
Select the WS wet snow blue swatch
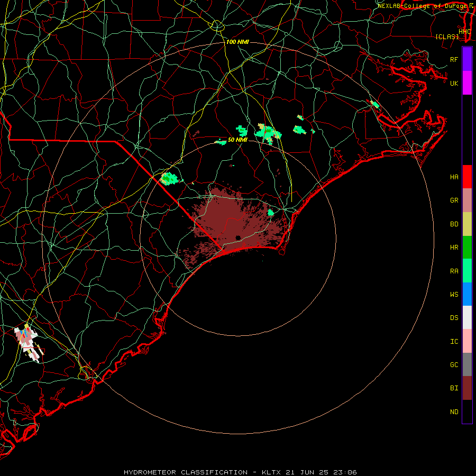[x=467, y=294]
